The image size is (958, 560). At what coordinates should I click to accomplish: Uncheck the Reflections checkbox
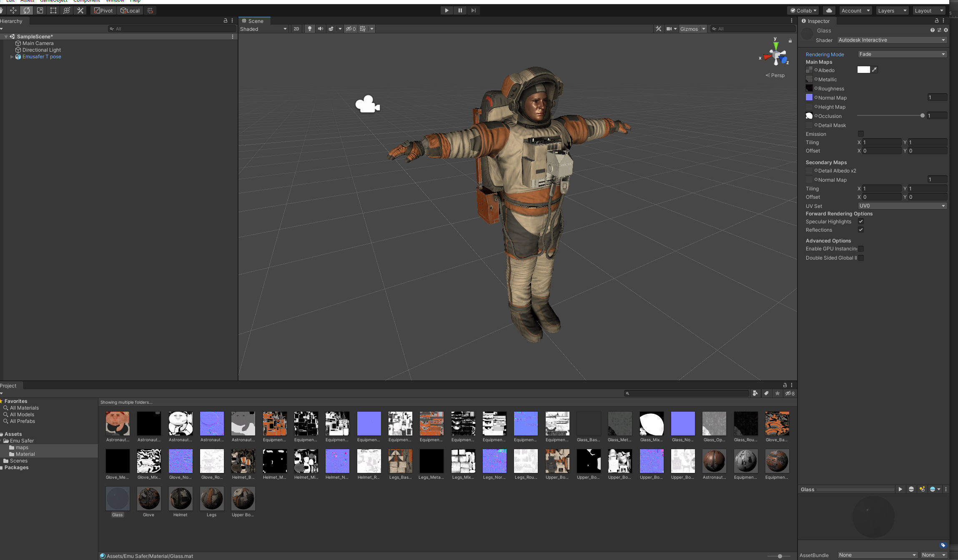tap(860, 230)
